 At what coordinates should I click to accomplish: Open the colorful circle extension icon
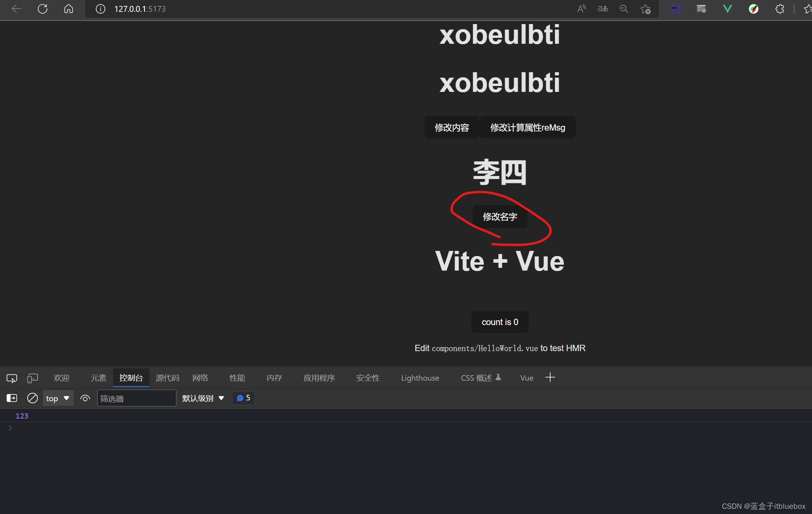pyautogui.click(x=754, y=9)
